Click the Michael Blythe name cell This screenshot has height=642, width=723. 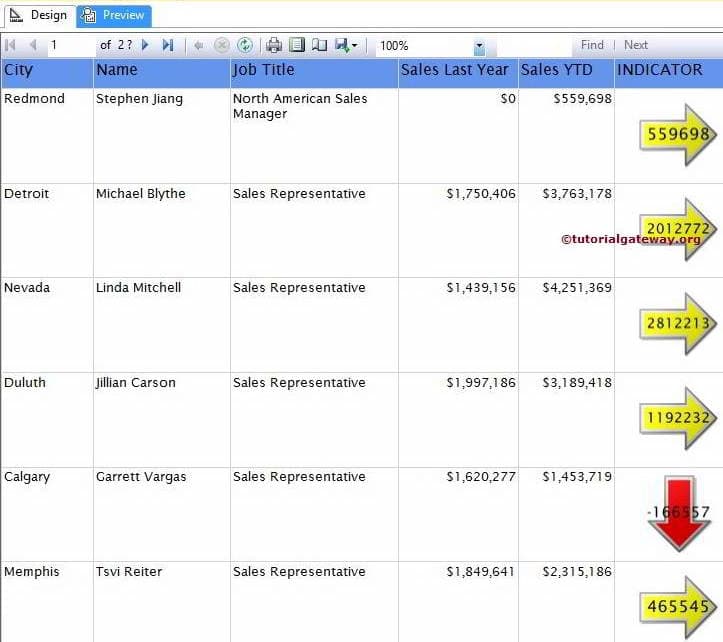click(162, 231)
